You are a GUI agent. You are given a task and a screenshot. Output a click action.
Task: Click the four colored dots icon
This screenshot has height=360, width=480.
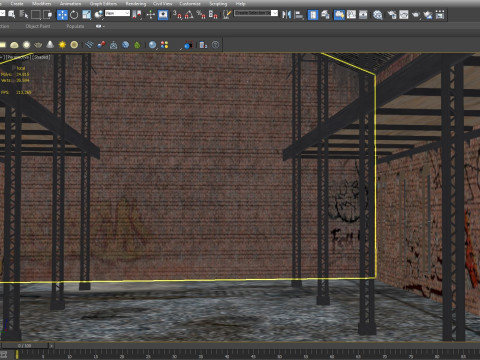click(x=164, y=45)
